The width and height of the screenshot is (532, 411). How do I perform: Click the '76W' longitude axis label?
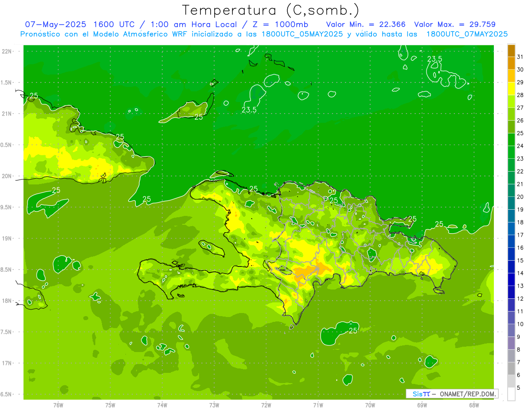(x=58, y=405)
